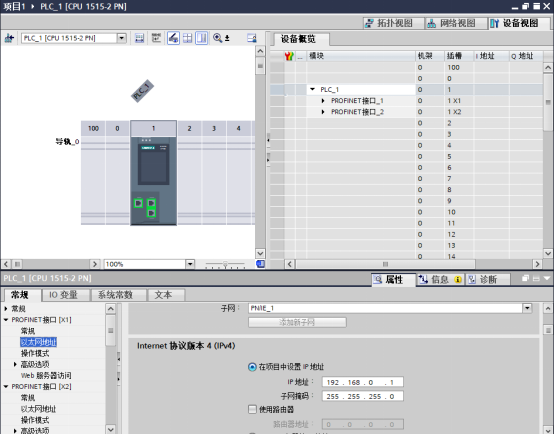Switch to the 网络视图 tab
The width and height of the screenshot is (554, 435).
point(456,23)
